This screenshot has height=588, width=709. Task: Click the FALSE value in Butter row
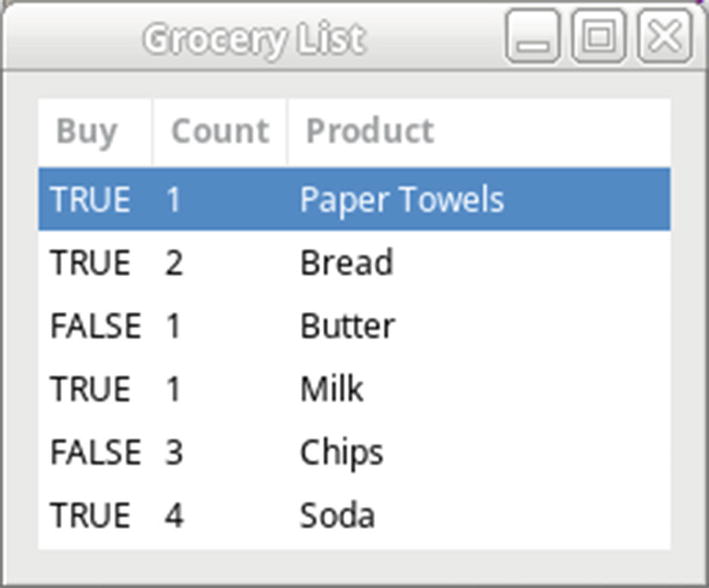95,326
